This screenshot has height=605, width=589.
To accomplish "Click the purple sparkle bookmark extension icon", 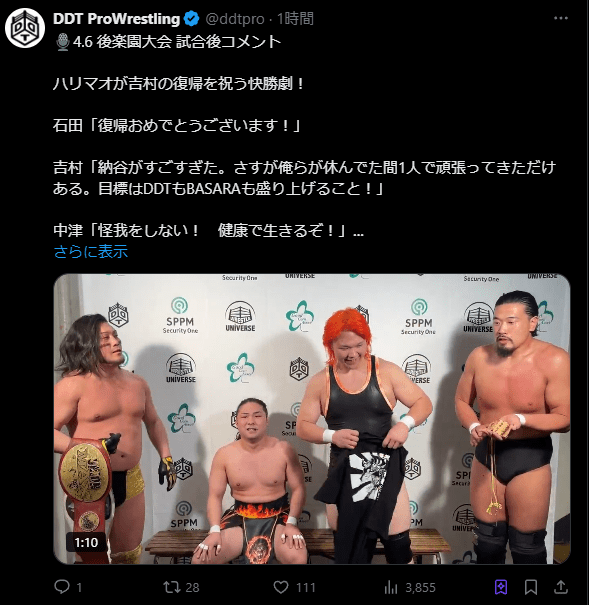I will [x=501, y=587].
